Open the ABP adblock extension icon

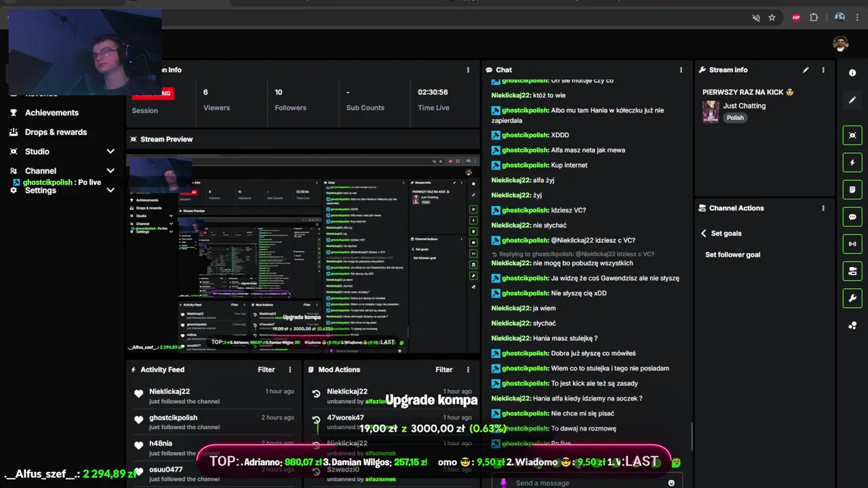point(796,18)
